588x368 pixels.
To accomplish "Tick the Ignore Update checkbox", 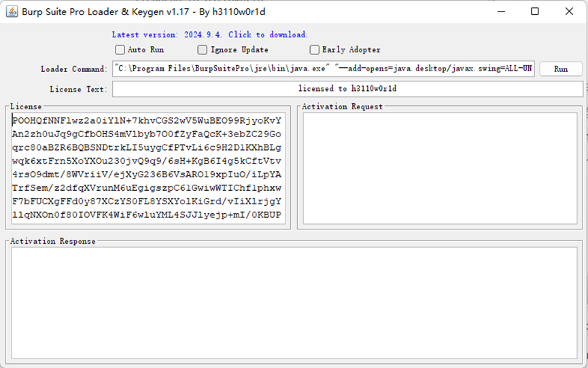I will point(202,50).
